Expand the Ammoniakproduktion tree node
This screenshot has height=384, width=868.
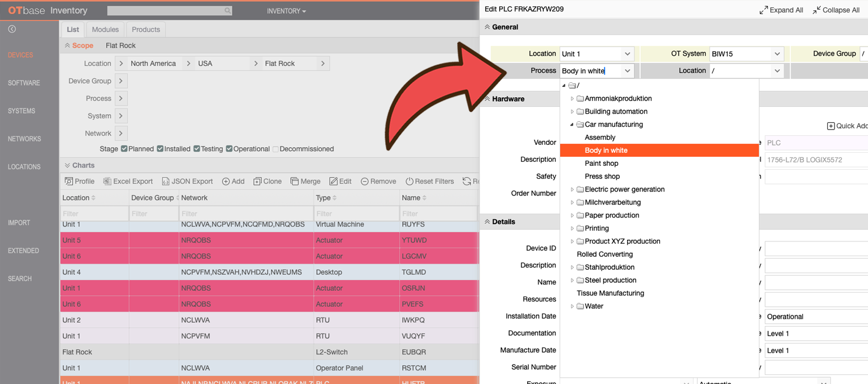572,98
